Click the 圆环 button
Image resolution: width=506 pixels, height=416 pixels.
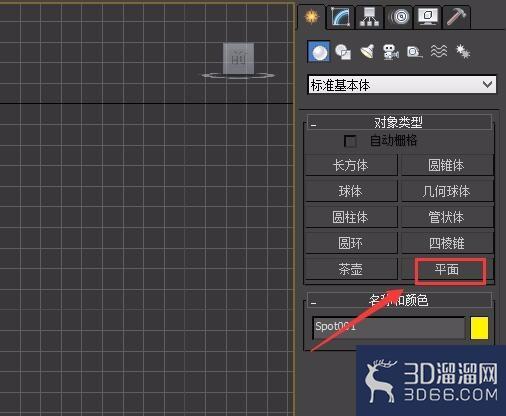click(x=351, y=243)
